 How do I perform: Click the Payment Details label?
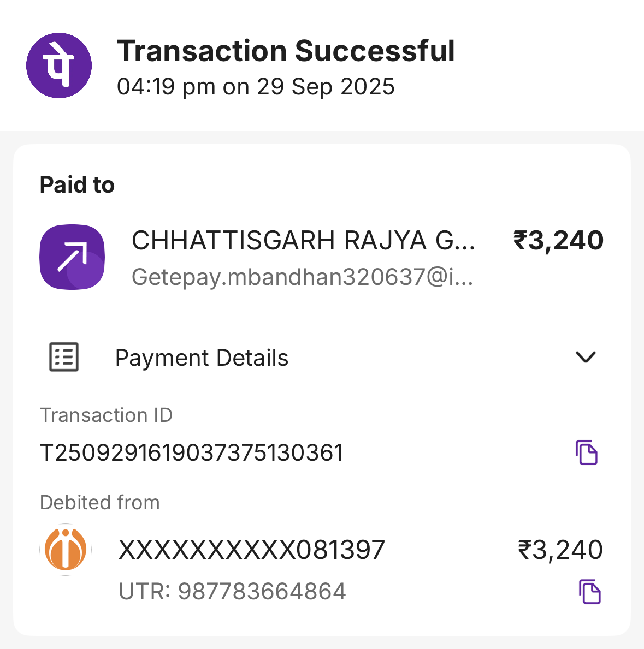click(202, 358)
